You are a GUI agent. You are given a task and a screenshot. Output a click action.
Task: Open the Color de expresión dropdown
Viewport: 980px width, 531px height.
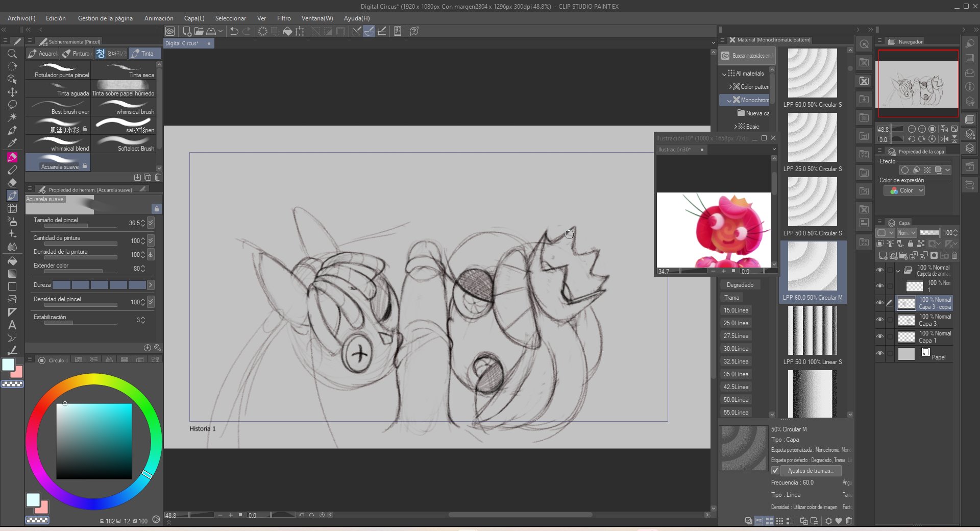click(904, 190)
